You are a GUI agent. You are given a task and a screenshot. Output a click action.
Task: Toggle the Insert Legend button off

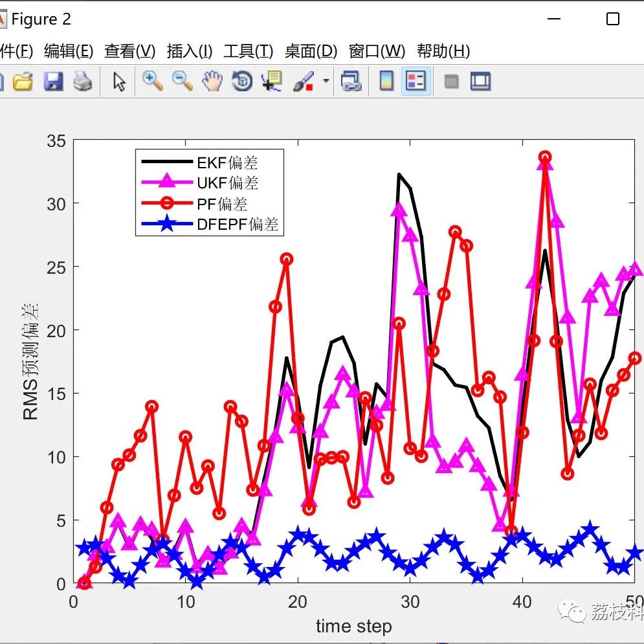coord(416,81)
